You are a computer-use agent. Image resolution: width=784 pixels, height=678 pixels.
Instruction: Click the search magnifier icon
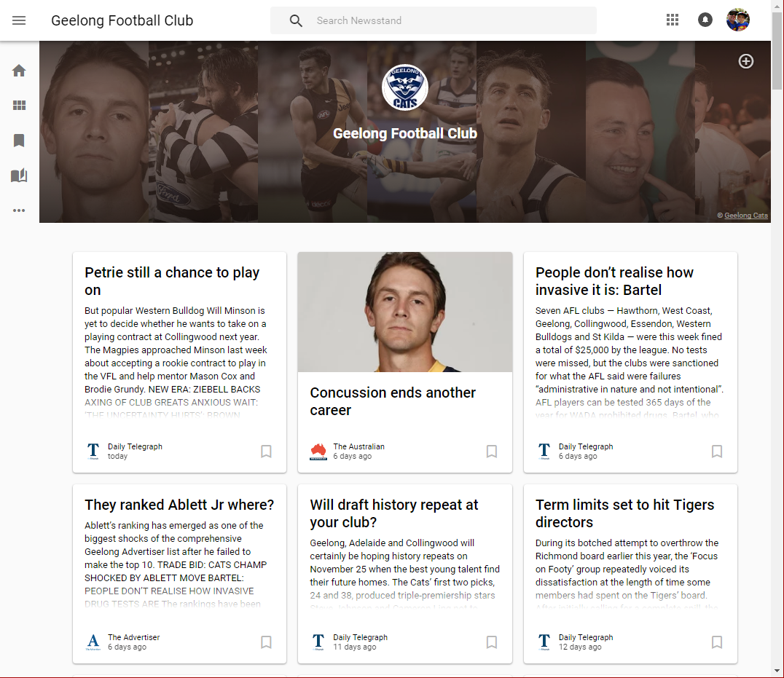(296, 20)
